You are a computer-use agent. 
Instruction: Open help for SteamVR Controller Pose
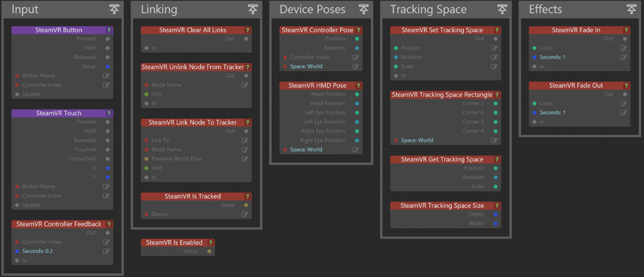pos(358,30)
